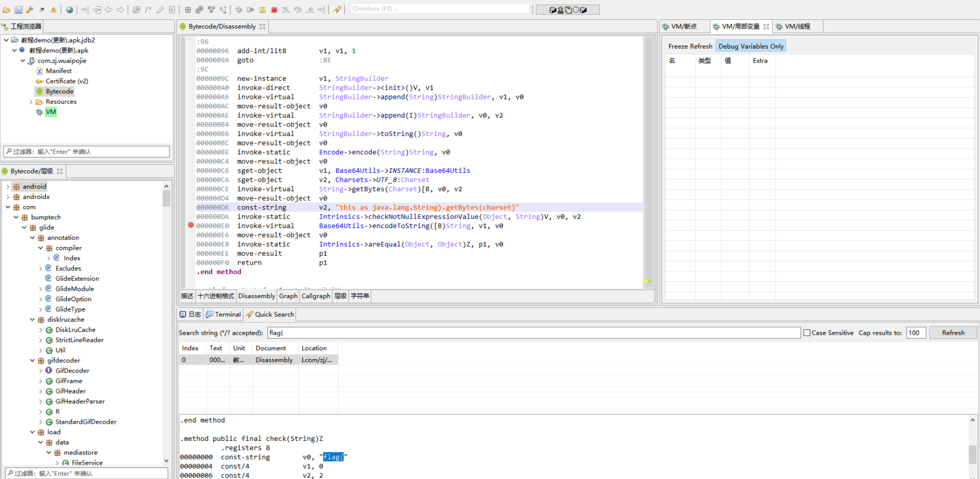The width and height of the screenshot is (980, 479).
Task: Toggle the Case Sensitive checkbox
Action: (807, 333)
